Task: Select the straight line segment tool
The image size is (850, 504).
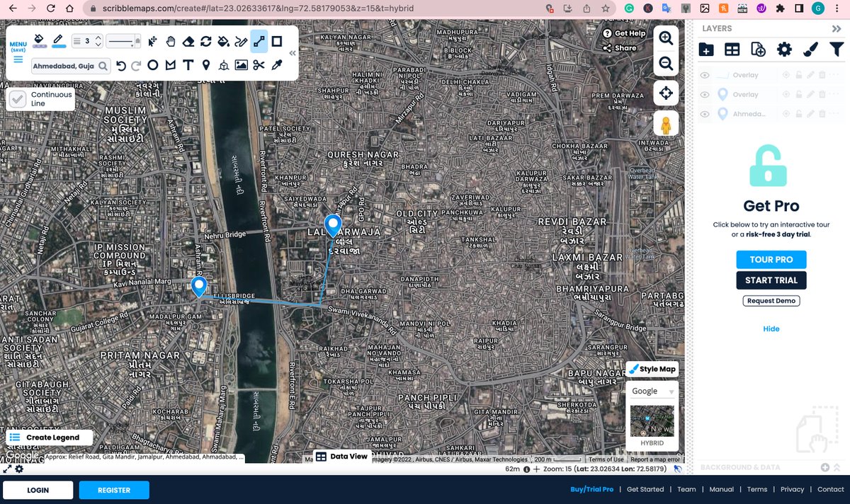Action: click(x=259, y=41)
